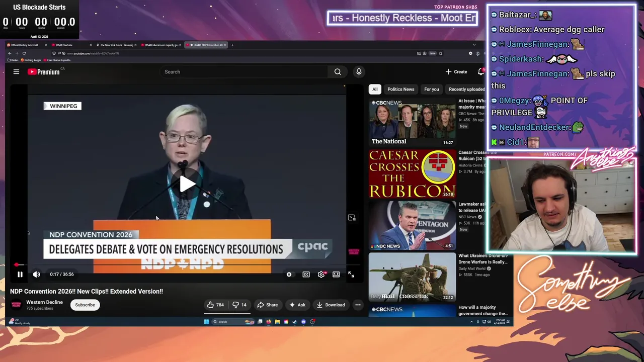Image resolution: width=644 pixels, height=362 pixels.
Task: Open File Explorer from taskbar
Action: point(277,322)
